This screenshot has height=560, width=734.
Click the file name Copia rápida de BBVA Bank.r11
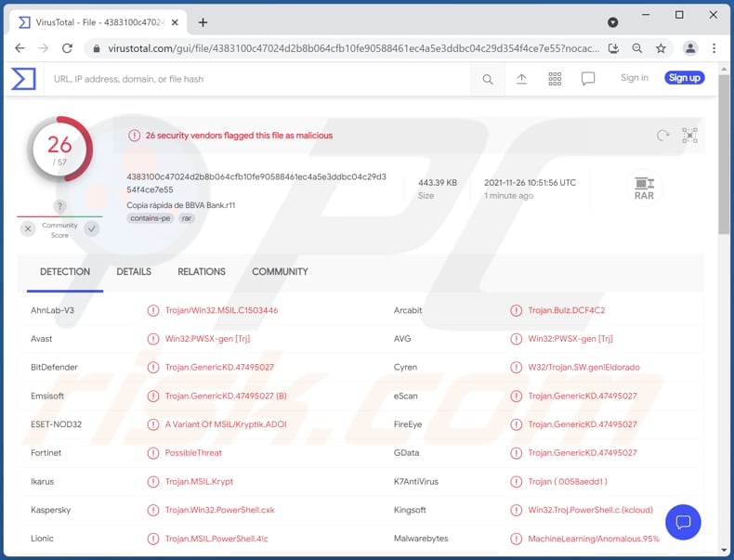tap(180, 205)
